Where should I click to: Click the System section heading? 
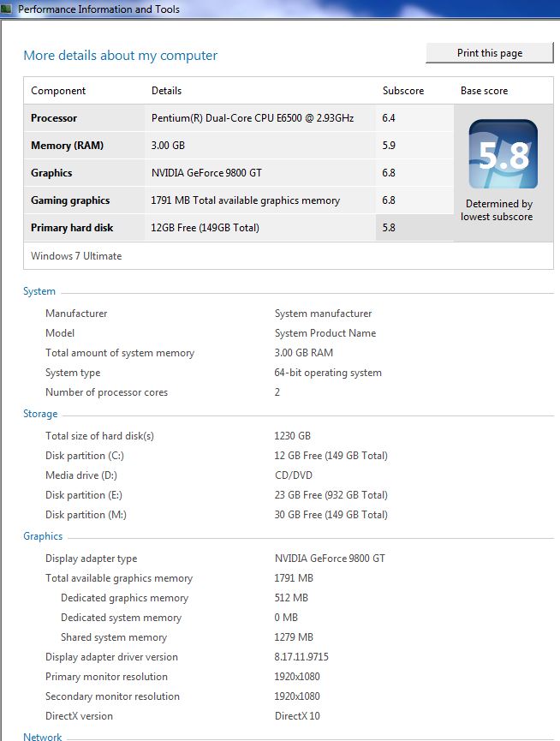tap(39, 291)
